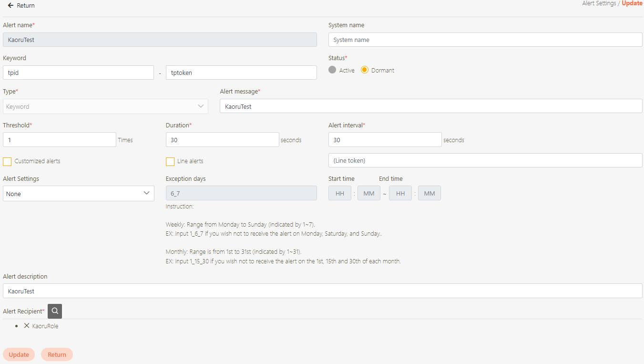Select the Dormant status radio button

tap(365, 70)
